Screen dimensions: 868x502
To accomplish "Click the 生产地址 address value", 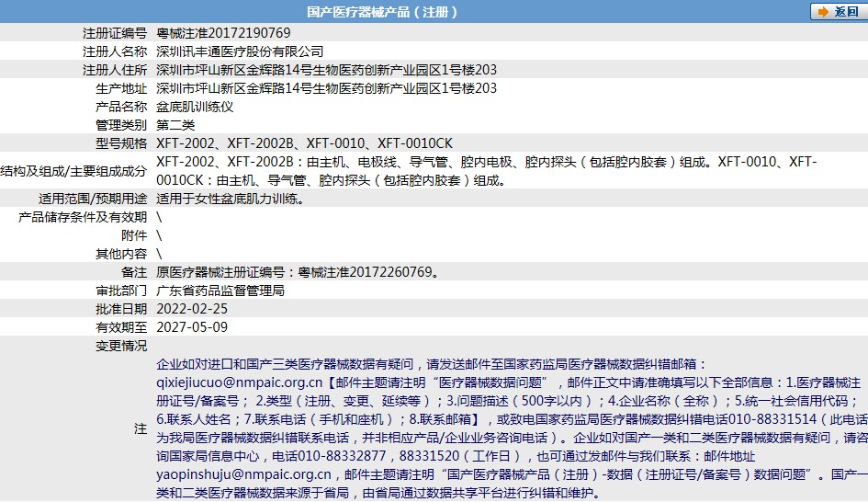I will pos(327,88).
